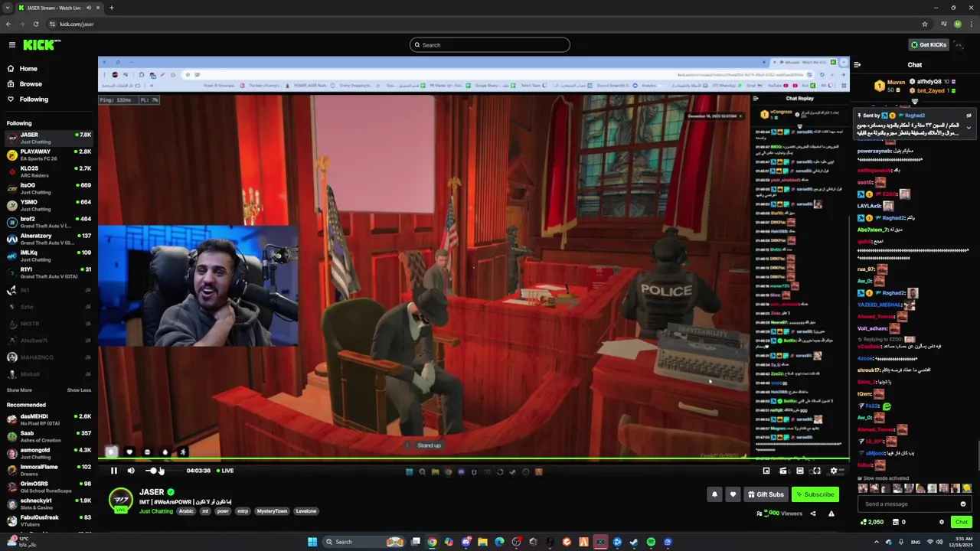Hide the pinned message
Image resolution: width=980 pixels, height=551 pixels.
(x=969, y=116)
